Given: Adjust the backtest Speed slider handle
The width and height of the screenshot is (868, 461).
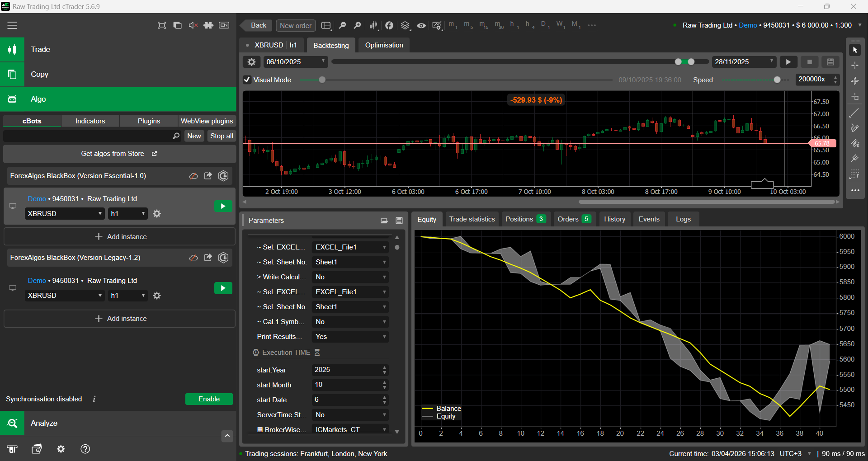Looking at the screenshot, I should (x=777, y=80).
